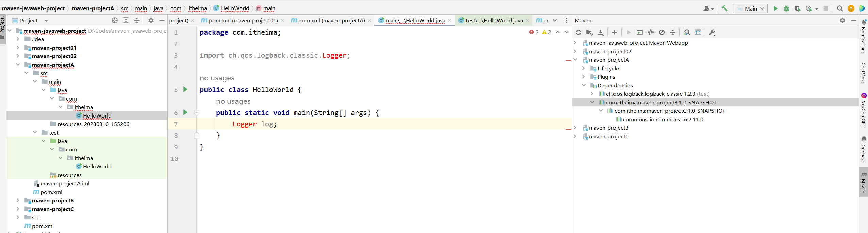Viewport: 868px width, 233px height.
Task: Close the main HelloWorld.java tab
Action: pos(449,20)
